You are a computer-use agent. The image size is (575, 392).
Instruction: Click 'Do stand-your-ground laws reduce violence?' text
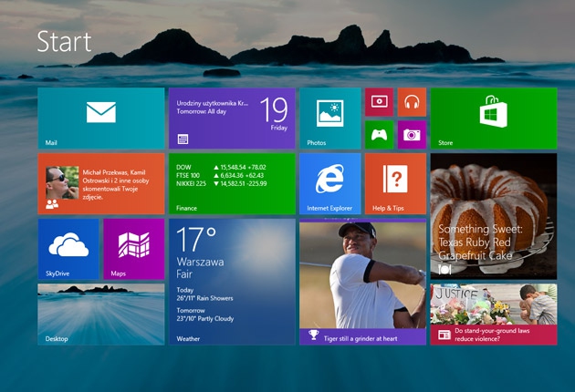coord(492,335)
